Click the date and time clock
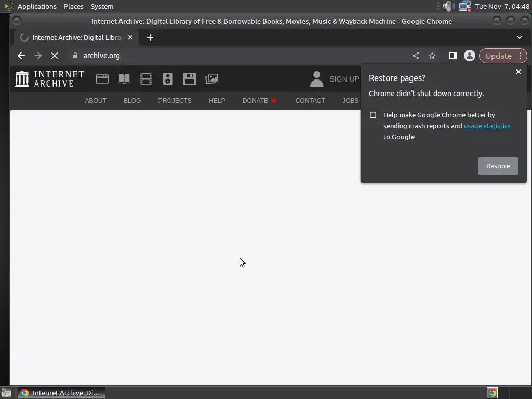532x399 pixels. pyautogui.click(x=502, y=6)
